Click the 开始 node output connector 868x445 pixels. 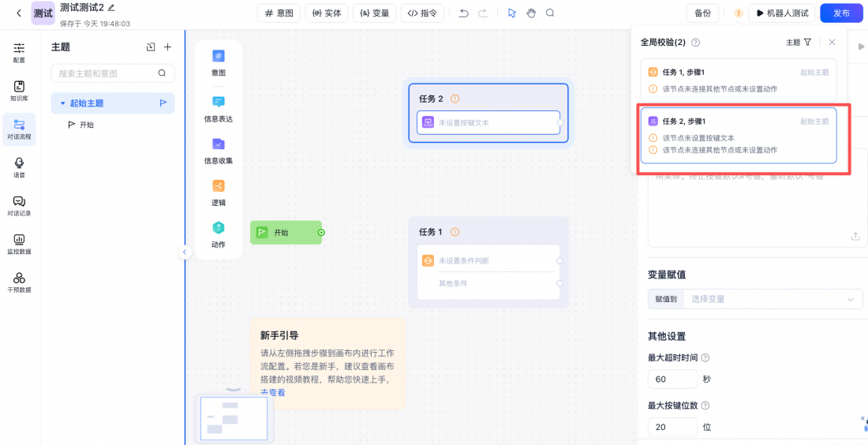(321, 233)
